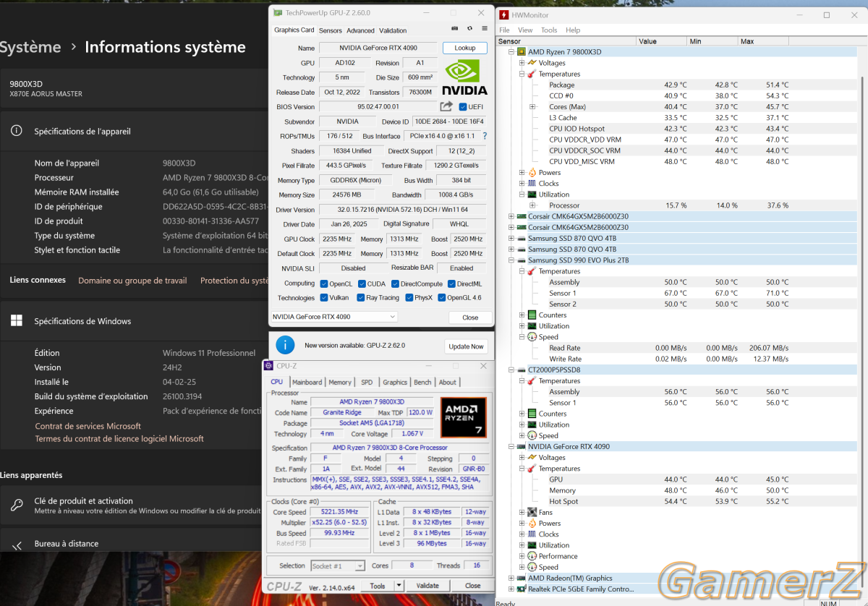Open the GPU-Z hamburger menu icon
868x606 pixels.
click(483, 28)
